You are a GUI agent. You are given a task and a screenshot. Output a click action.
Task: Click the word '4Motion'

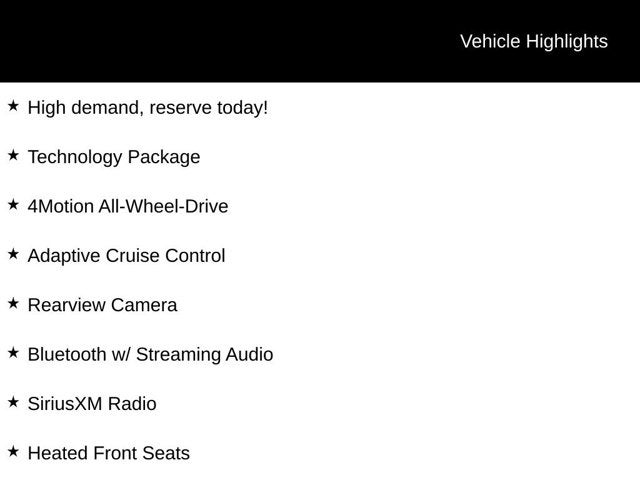(60, 207)
